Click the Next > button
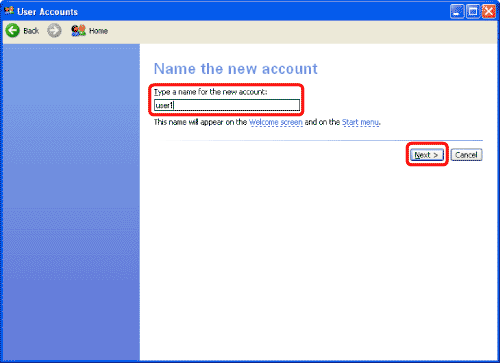500x363 pixels. (427, 155)
